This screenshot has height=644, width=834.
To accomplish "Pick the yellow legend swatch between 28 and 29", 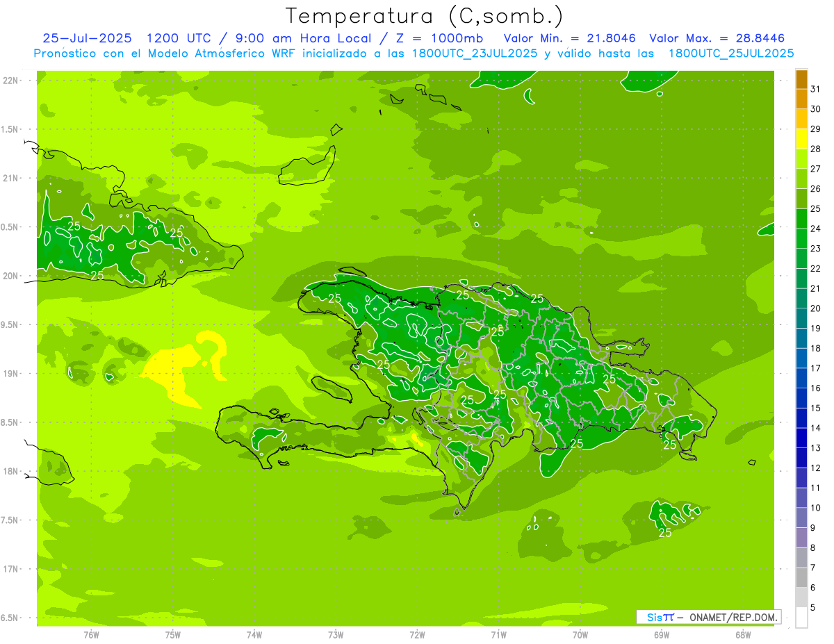I will click(801, 140).
